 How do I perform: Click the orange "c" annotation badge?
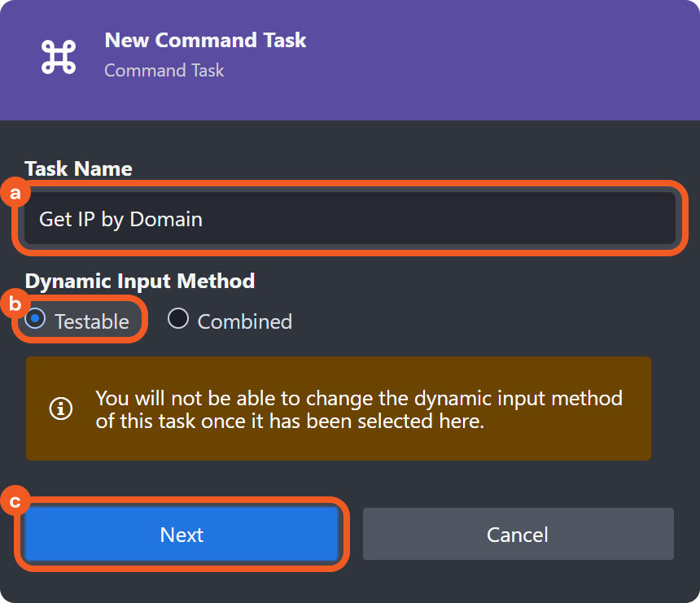[x=14, y=501]
